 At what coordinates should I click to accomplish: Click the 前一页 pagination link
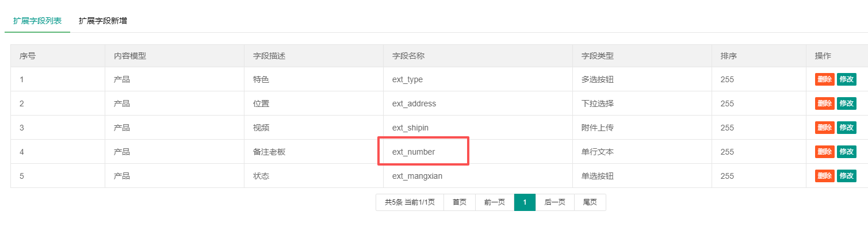click(495, 202)
